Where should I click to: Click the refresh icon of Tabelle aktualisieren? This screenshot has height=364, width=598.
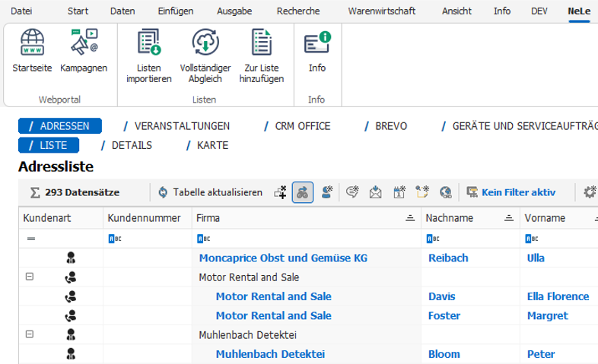(x=163, y=192)
